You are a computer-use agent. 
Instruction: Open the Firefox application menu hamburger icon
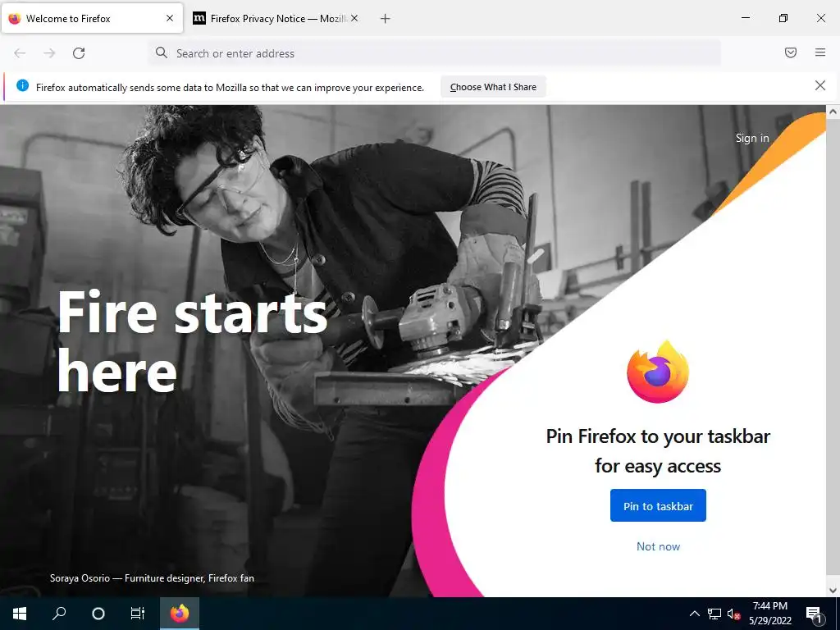[x=820, y=52]
